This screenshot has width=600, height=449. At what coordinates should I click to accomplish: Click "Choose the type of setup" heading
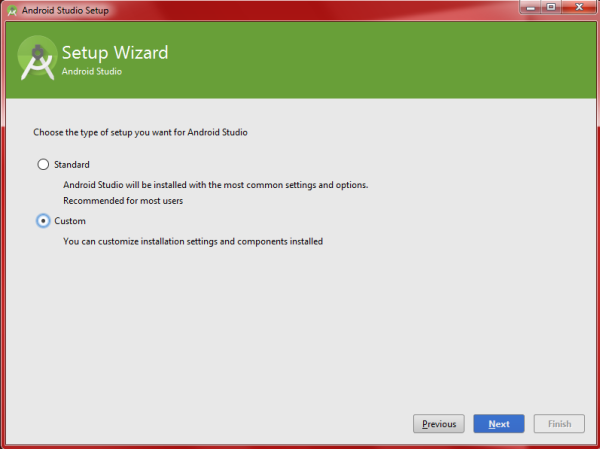click(x=140, y=132)
